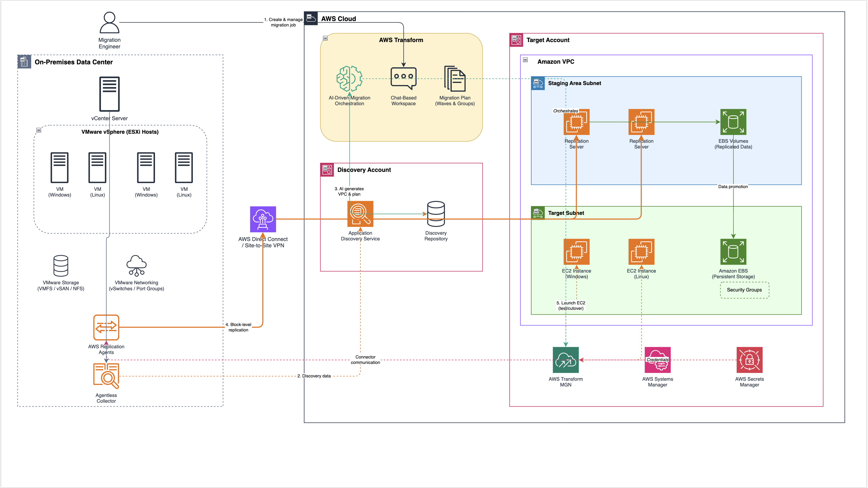Click the Amazon EBS Persistent Storage icon

[x=733, y=252]
